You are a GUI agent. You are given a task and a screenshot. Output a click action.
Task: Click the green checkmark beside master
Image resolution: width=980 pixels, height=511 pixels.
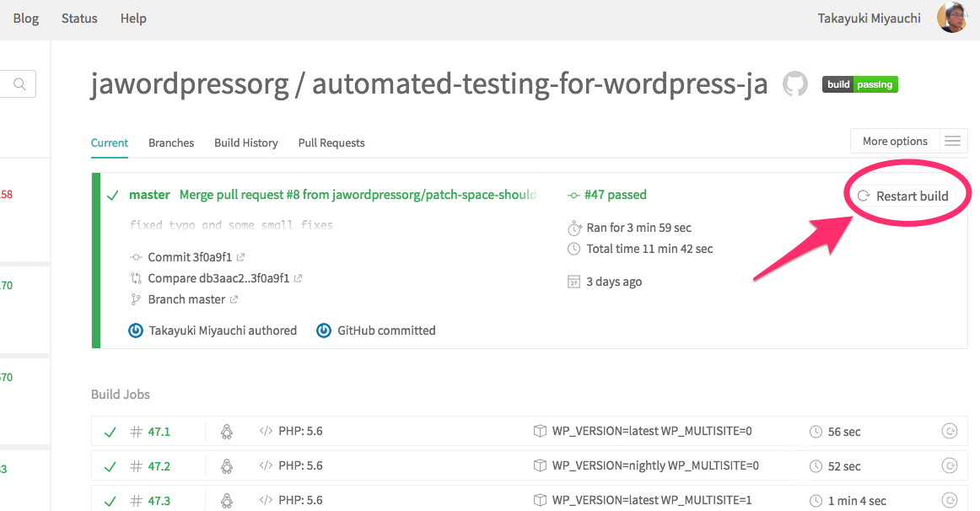pyautogui.click(x=112, y=196)
